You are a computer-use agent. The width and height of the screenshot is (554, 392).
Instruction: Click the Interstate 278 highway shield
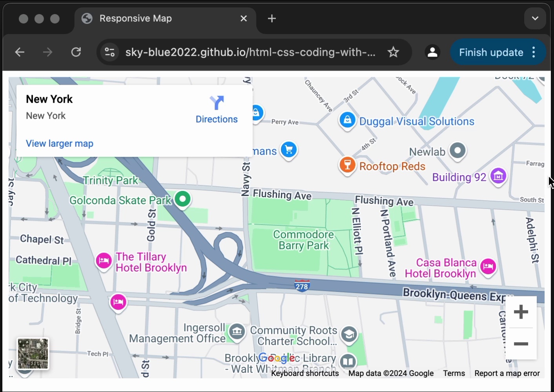point(302,286)
